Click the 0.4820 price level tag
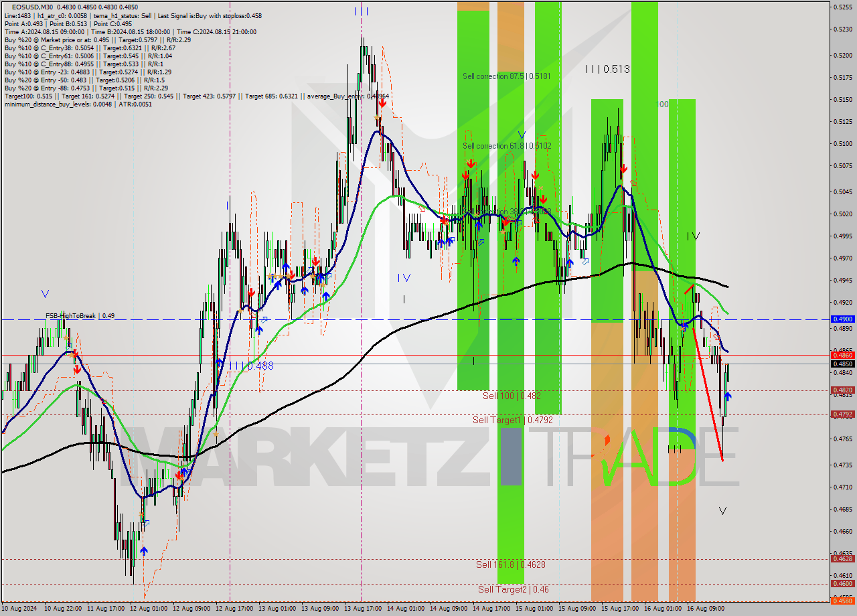This screenshot has width=857, height=616. coord(842,390)
